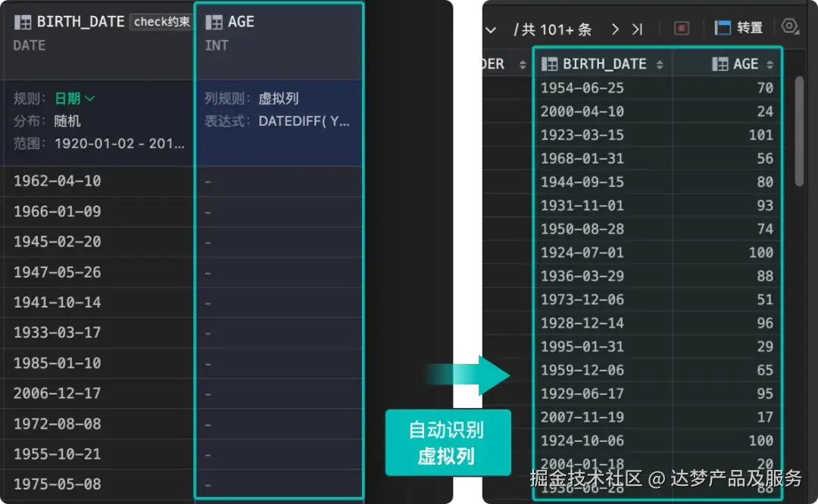Screen dimensions: 818x504
Task: Click the AGE value 17
Action: [765, 417]
